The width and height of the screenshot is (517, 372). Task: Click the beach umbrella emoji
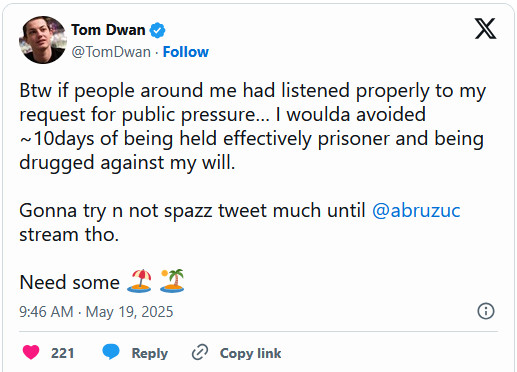pos(139,281)
